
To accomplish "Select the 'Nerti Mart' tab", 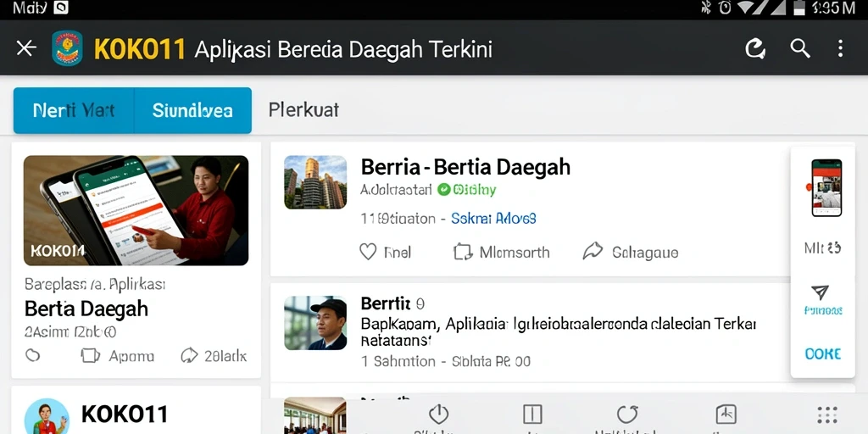I will 74,111.
